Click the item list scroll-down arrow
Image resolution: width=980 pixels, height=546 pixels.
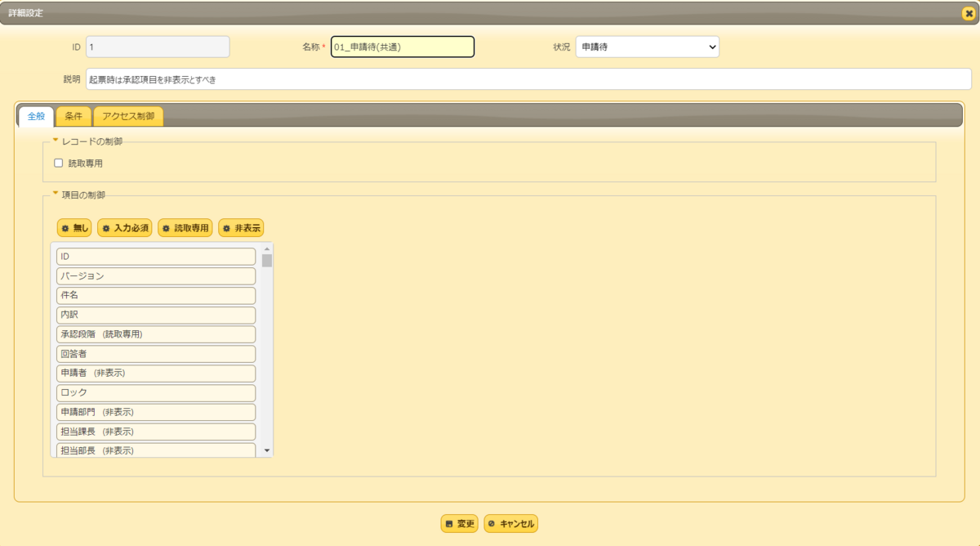coord(267,451)
